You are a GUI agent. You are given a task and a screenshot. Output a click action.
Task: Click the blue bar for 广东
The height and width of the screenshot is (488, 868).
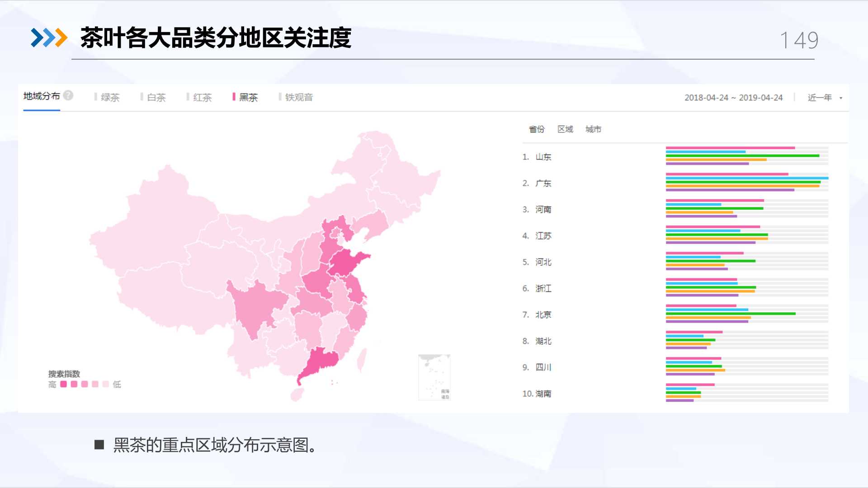tap(747, 178)
